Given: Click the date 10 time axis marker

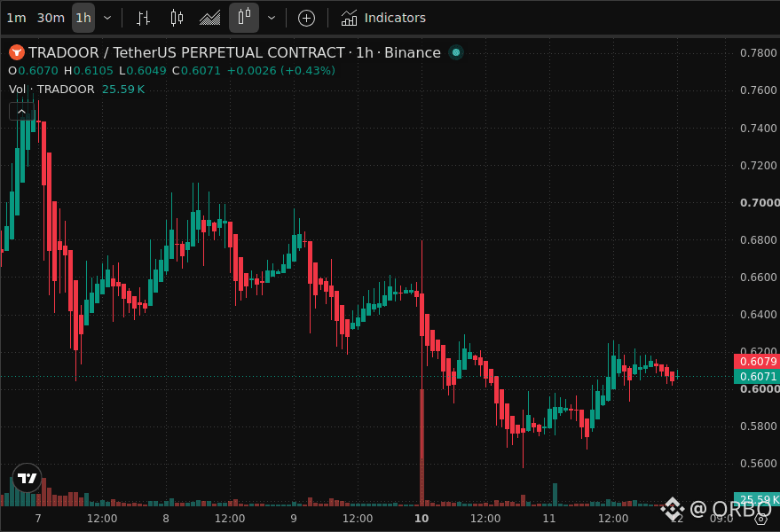Looking at the screenshot, I should tap(422, 519).
